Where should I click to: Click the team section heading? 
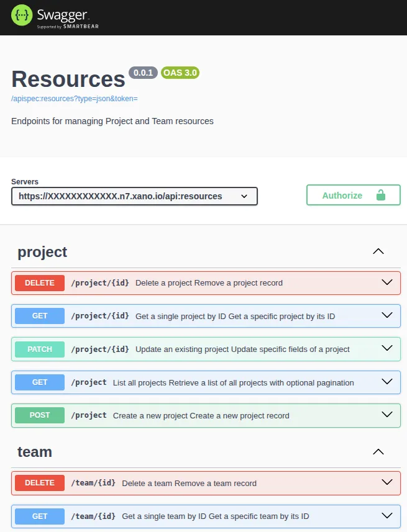(x=35, y=453)
